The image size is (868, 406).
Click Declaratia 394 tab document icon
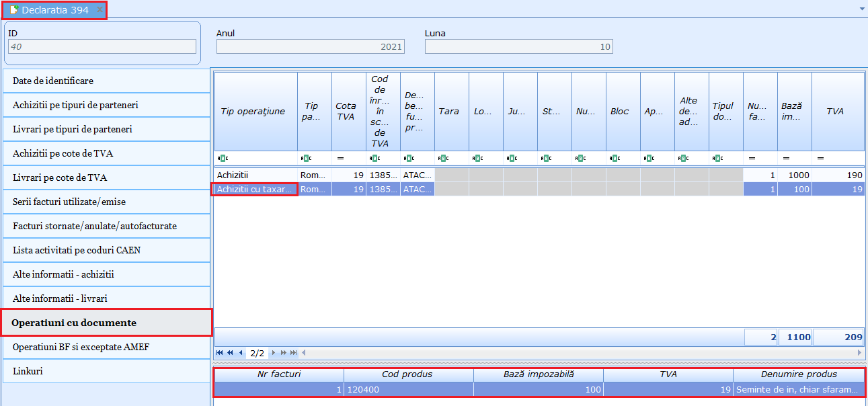tap(13, 10)
